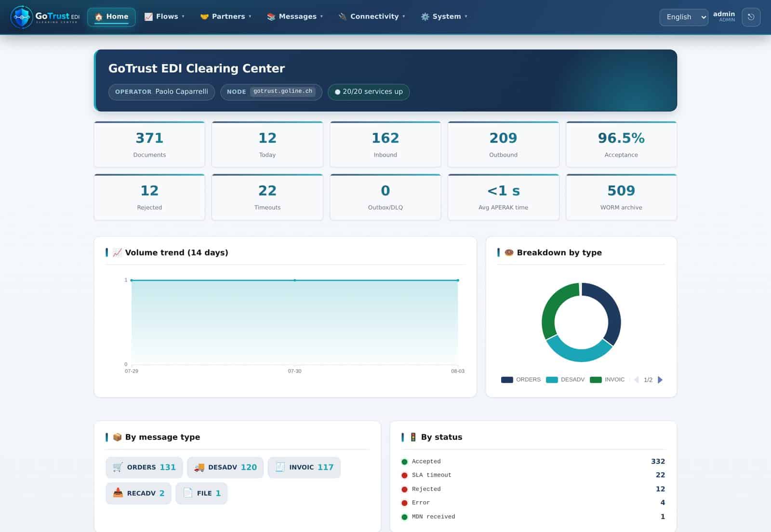Image resolution: width=771 pixels, height=532 pixels.
Task: Open the Connectivity menu
Action: (372, 17)
